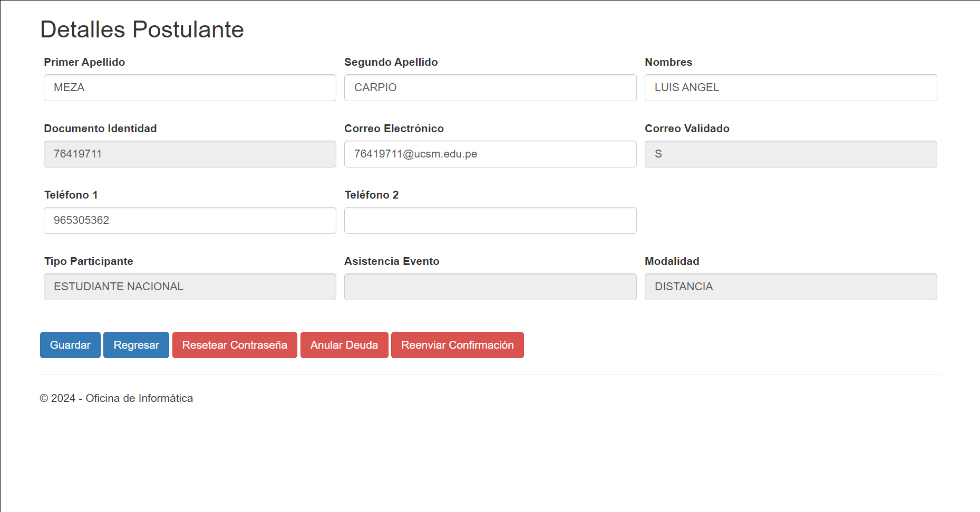The width and height of the screenshot is (980, 512).
Task: Click the empty Asistencia Evento field
Action: coord(490,287)
